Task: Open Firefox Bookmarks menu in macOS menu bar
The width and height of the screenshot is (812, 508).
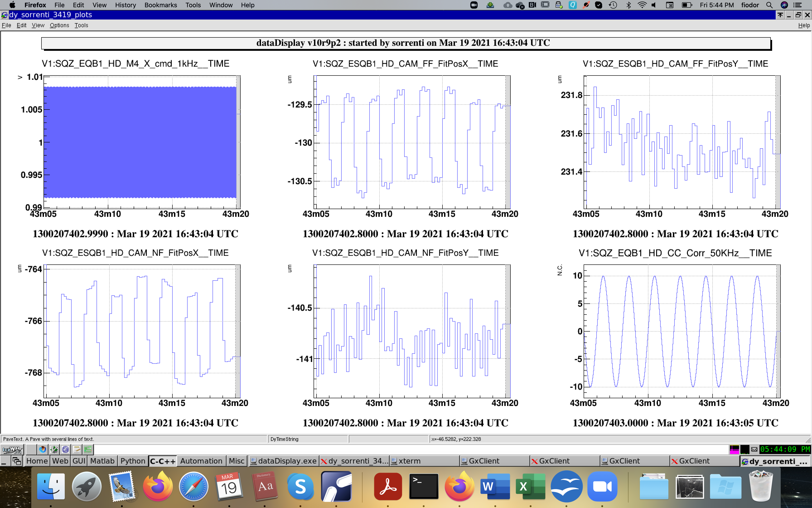Action: point(160,5)
